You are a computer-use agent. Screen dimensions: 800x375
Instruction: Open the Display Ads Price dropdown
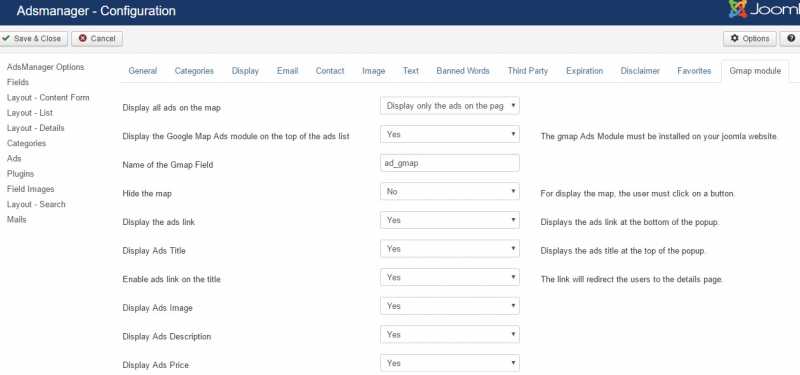[x=450, y=363]
